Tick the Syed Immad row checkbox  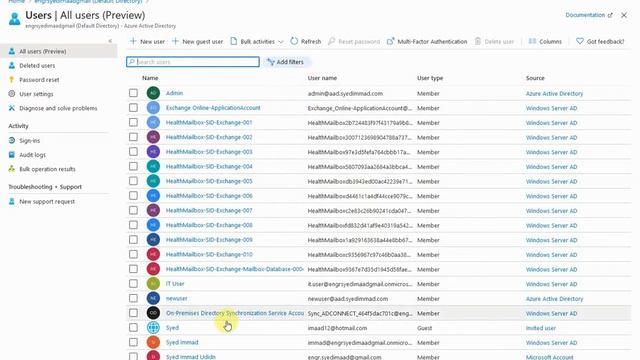click(133, 342)
